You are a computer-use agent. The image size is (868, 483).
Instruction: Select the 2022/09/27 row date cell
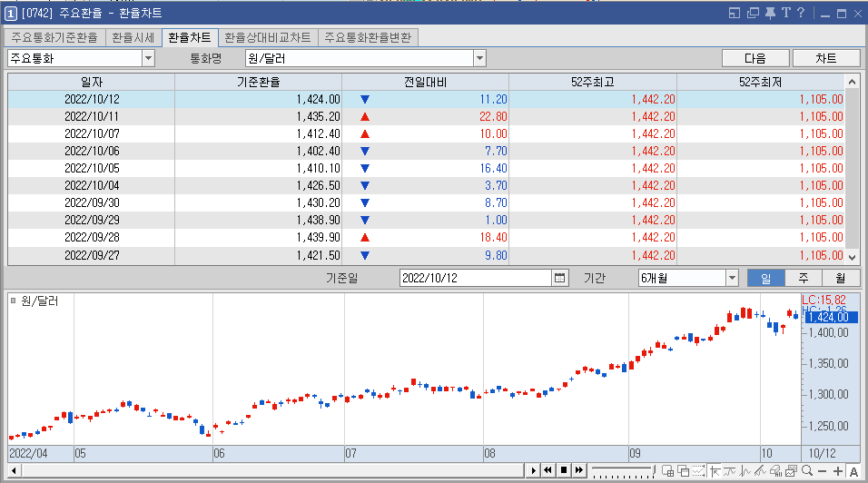coord(92,255)
